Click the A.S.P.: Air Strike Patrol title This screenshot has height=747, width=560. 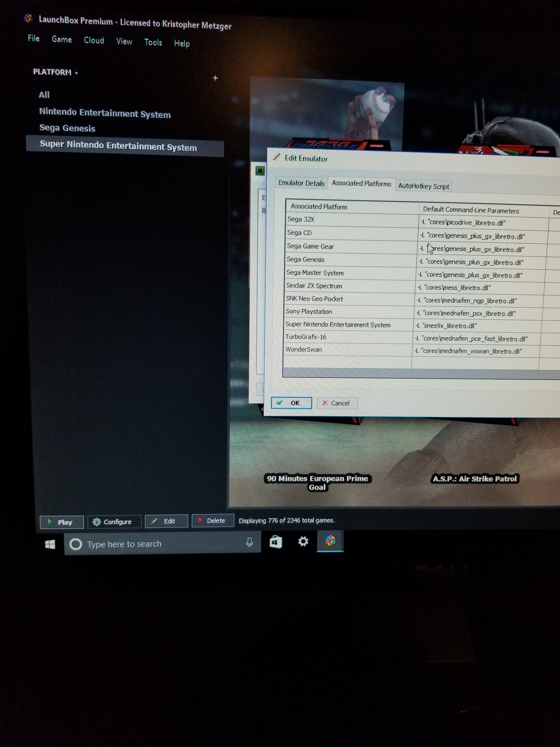click(x=475, y=479)
